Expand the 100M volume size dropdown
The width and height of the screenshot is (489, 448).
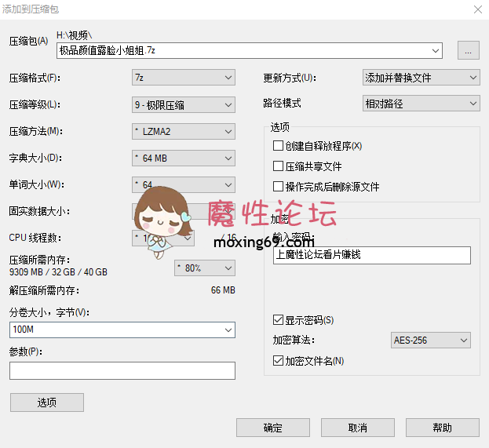(x=122, y=330)
